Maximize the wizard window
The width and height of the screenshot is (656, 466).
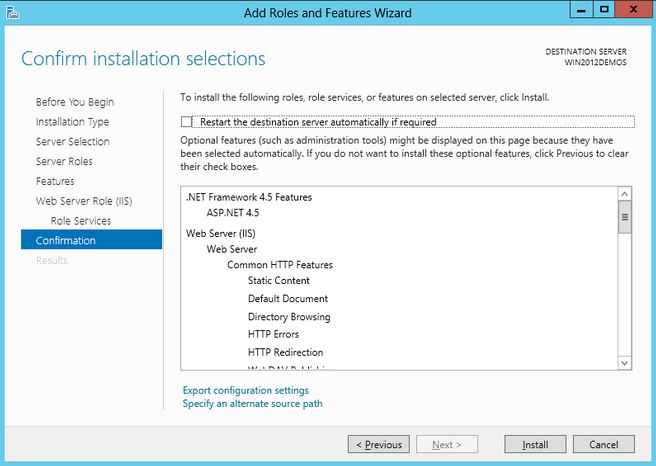click(x=605, y=10)
